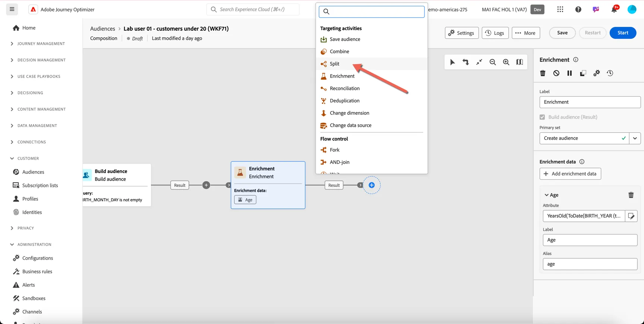Open the Logs button

point(495,33)
